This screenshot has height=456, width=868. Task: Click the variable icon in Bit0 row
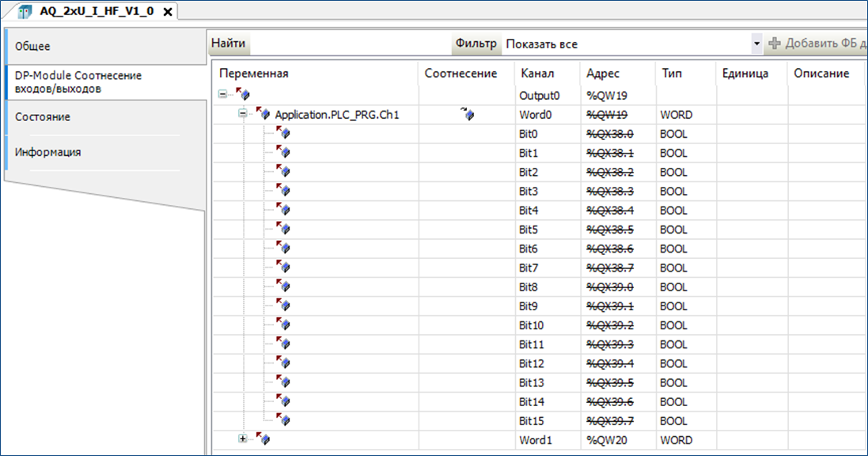click(x=283, y=134)
